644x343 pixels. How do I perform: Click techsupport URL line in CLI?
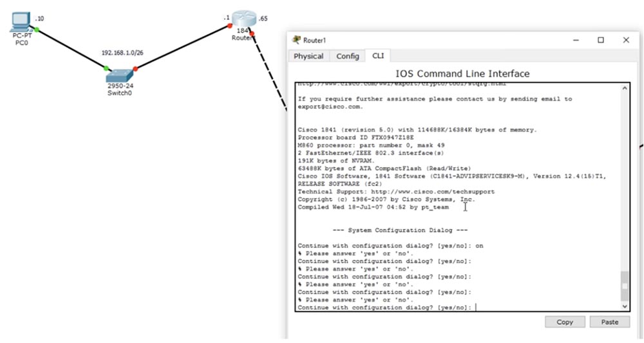(x=396, y=191)
